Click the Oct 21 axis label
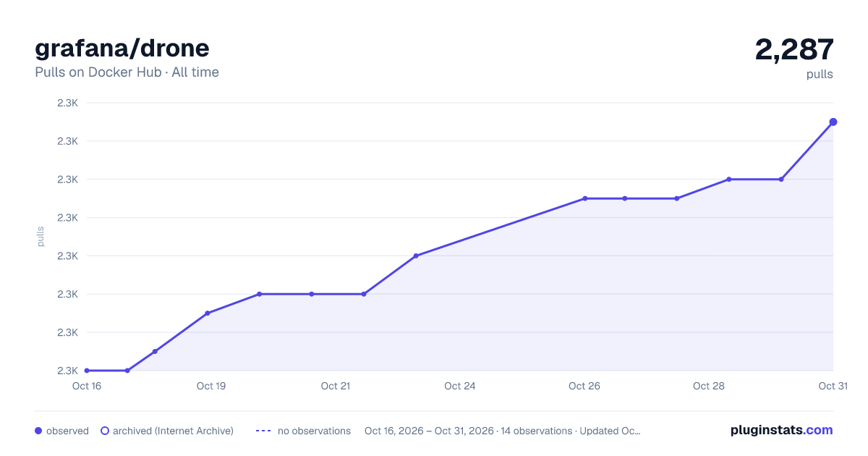Screen dimensions: 868x456 (x=336, y=386)
